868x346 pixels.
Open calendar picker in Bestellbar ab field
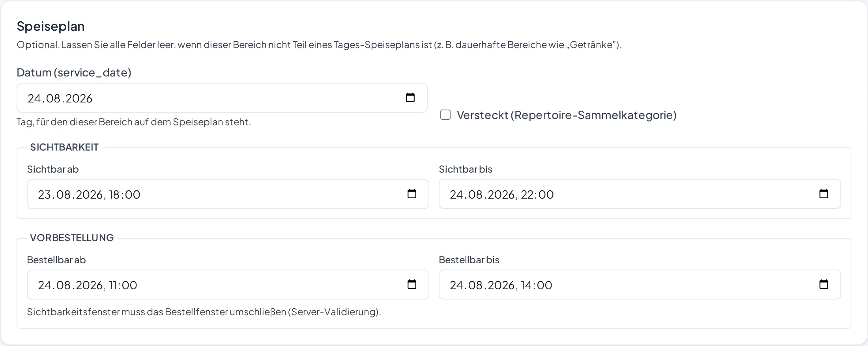[x=412, y=284]
